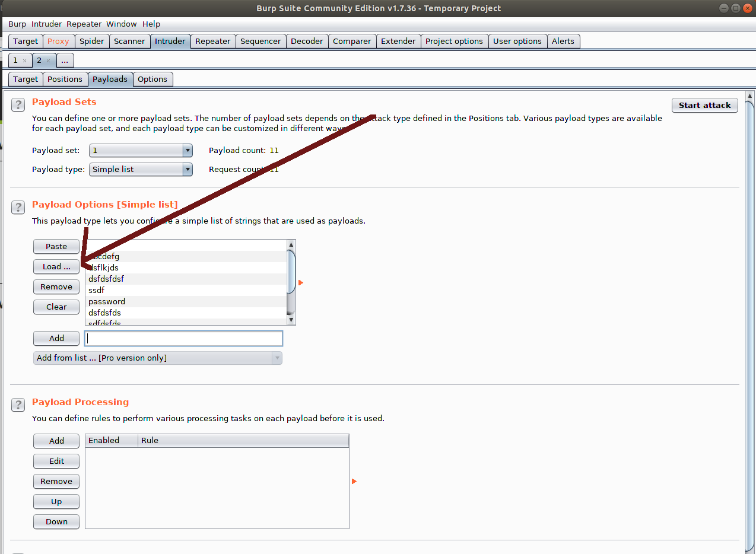Select payload entry 'dsfdsfdsf'

(186, 279)
